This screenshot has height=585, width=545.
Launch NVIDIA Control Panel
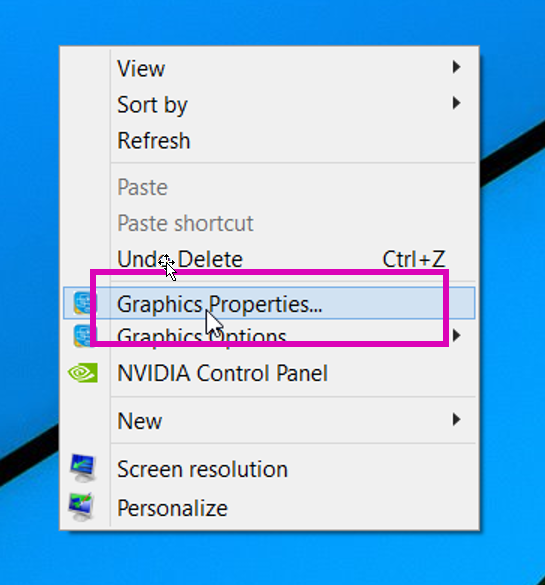click(x=269, y=373)
